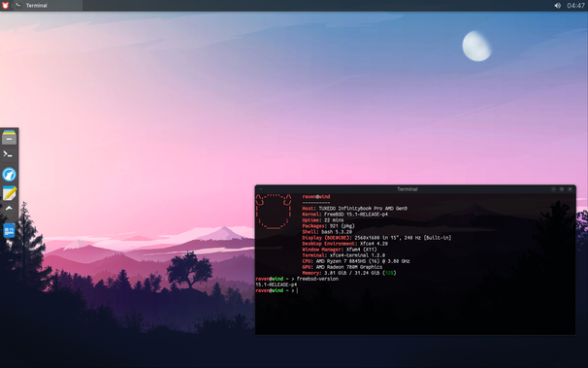Select the Terminal button in the top taskbar

click(48, 5)
